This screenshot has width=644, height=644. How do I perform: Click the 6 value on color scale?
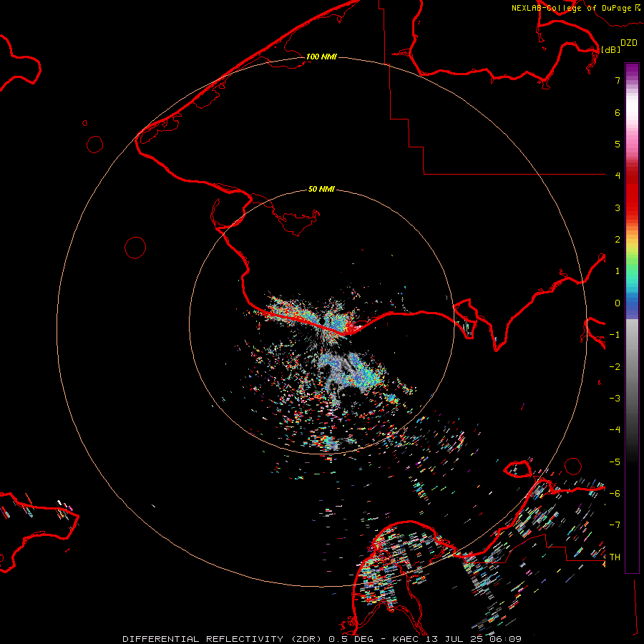click(x=618, y=112)
